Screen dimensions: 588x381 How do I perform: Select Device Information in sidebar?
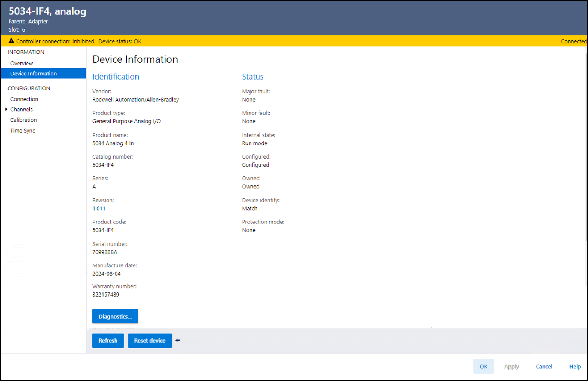(34, 74)
